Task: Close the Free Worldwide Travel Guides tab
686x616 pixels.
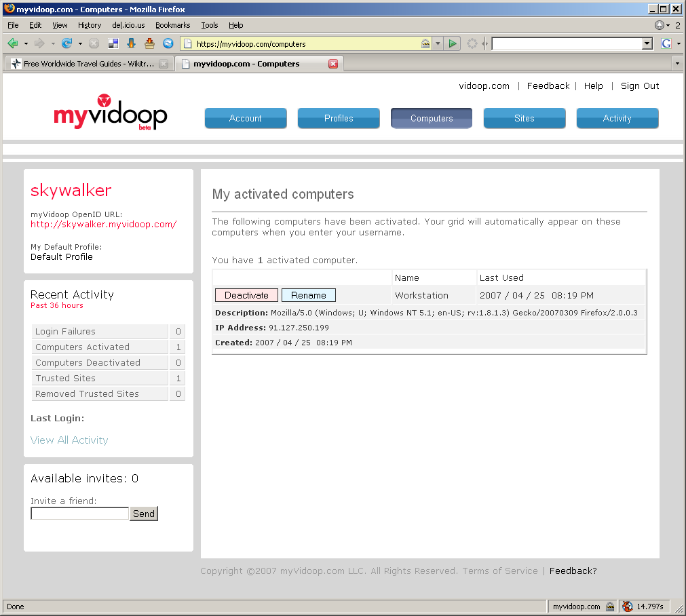Action: pyautogui.click(x=164, y=64)
